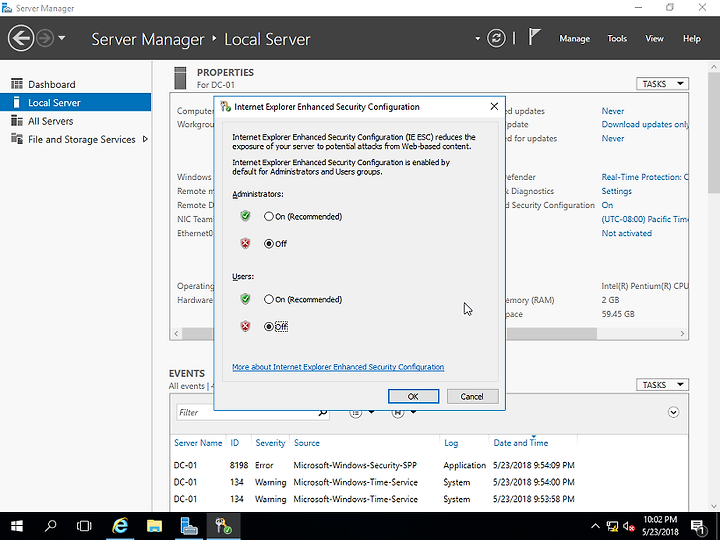Sort events by ID column
Image resolution: width=720 pixels, height=540 pixels.
tap(235, 443)
